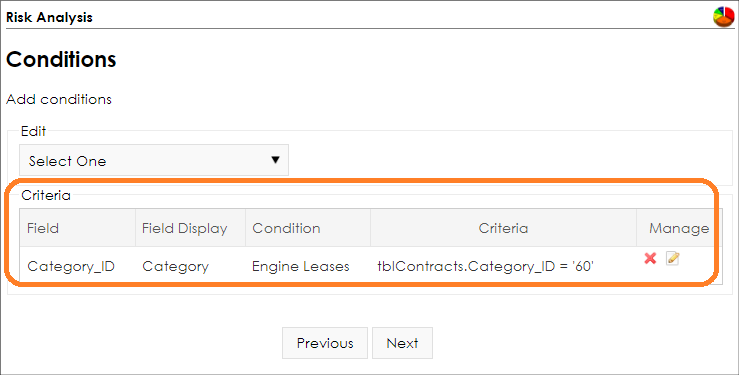This screenshot has width=739, height=375.
Task: Click the Add conditions text
Action: point(59,99)
